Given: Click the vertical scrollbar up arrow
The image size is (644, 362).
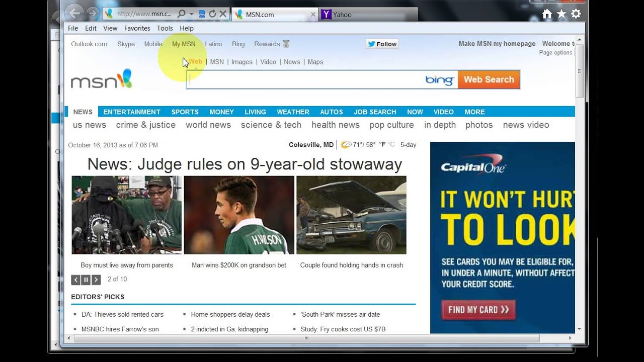Looking at the screenshot, I should point(580,39).
